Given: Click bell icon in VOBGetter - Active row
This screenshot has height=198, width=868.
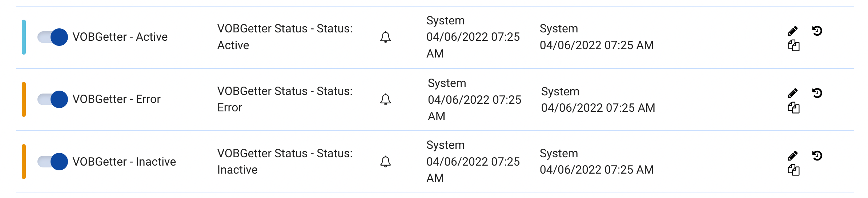Looking at the screenshot, I should coord(385,37).
